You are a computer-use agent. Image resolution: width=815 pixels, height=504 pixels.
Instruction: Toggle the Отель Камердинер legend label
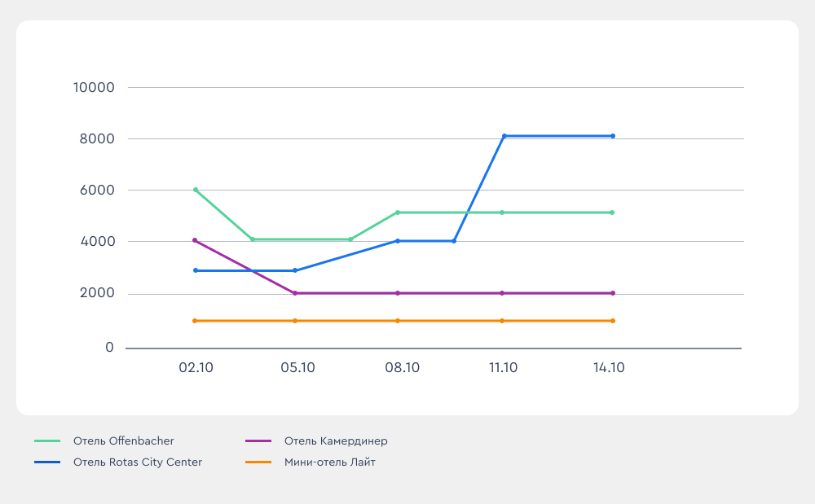point(336,441)
